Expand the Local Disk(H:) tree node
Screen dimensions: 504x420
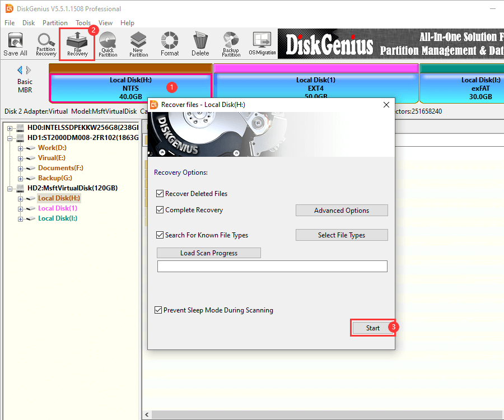coord(20,199)
